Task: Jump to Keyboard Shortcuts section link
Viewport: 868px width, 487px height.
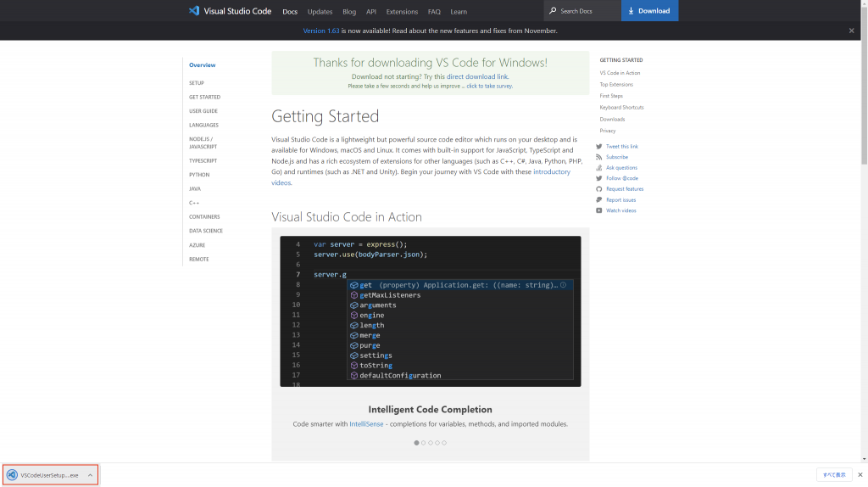Action: tap(621, 108)
